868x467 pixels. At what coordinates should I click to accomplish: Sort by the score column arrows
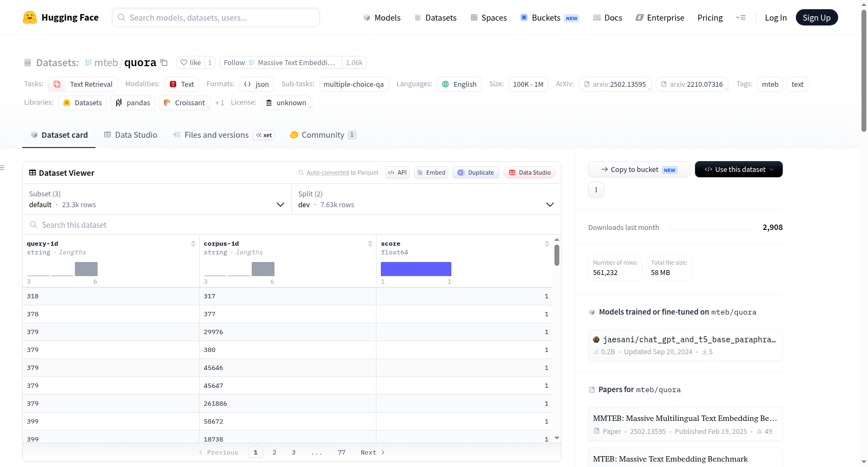click(547, 244)
